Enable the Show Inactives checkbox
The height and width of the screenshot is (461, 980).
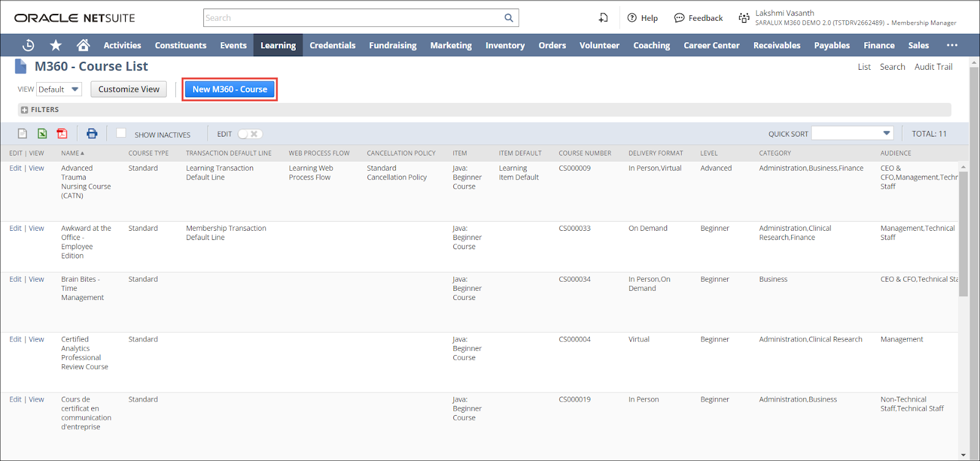121,133
